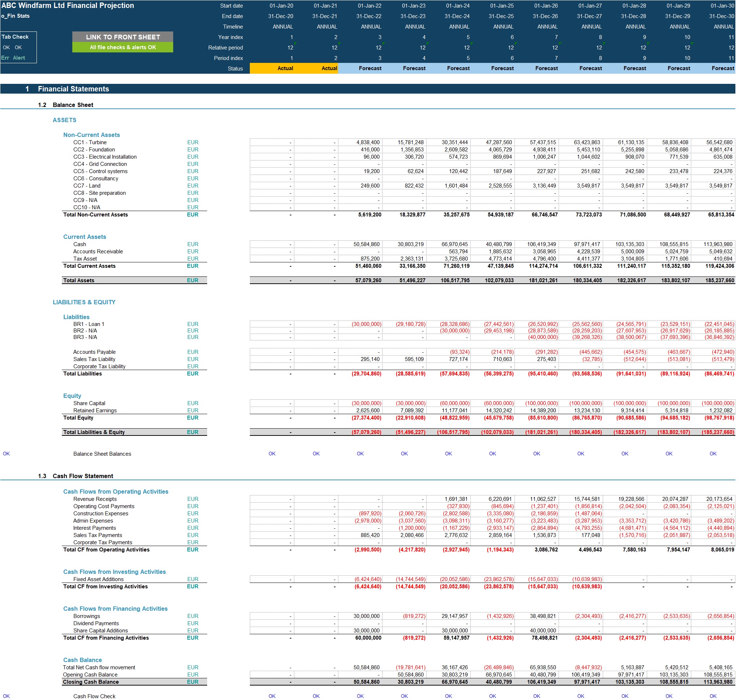Select the Retained Earnings row label

pos(95,411)
